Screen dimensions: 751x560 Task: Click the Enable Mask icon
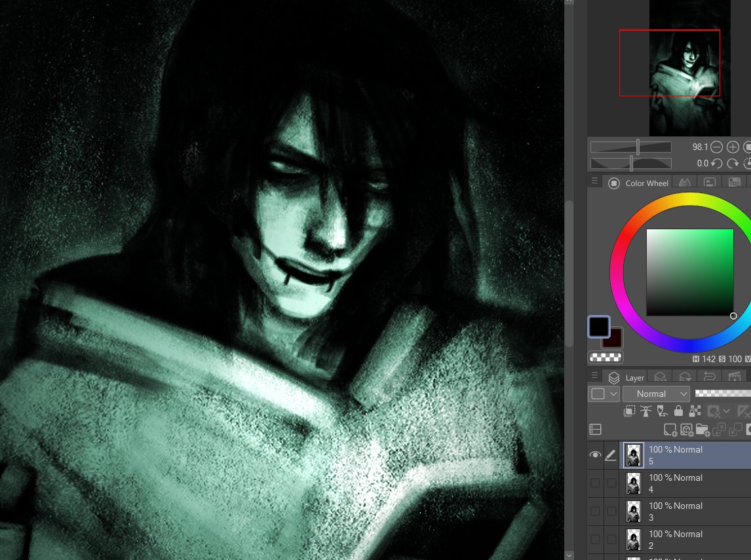(x=714, y=411)
